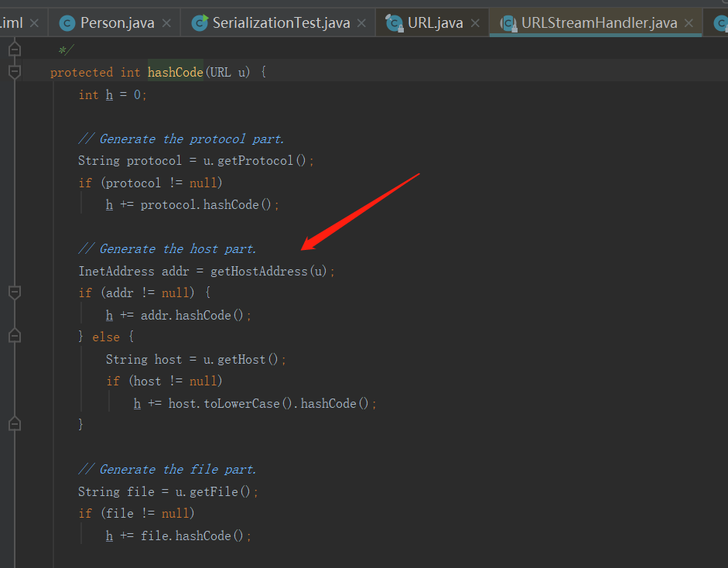
Task: Click the SerializationTest.java runnable class icon
Action: [x=200, y=22]
